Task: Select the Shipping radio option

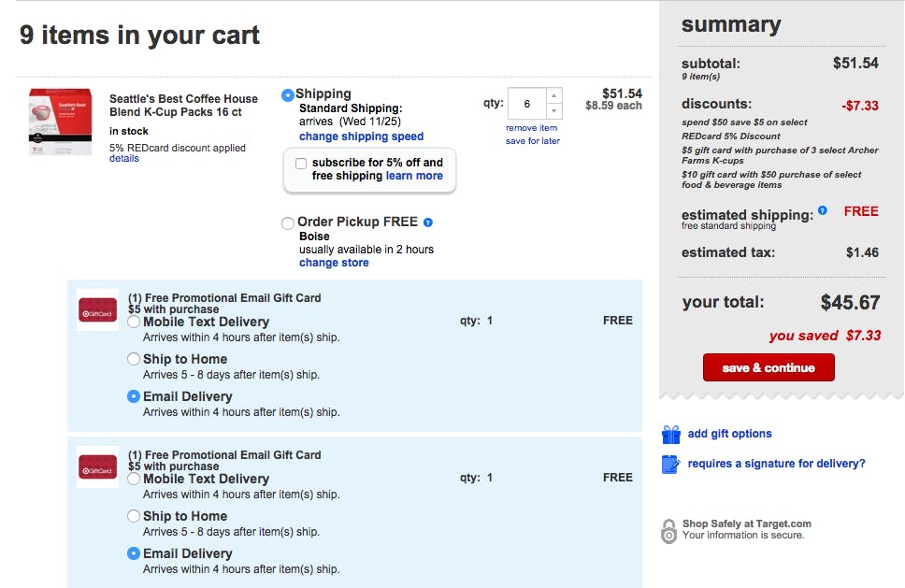Action: [x=288, y=94]
